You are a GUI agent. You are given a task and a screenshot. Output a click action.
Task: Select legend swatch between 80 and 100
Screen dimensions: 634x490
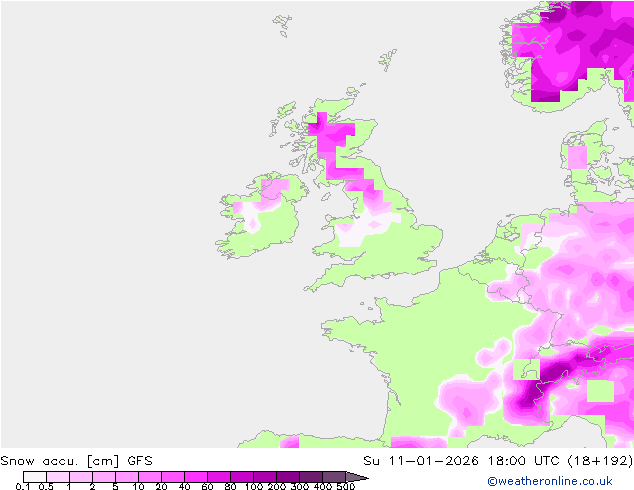pos(242,477)
